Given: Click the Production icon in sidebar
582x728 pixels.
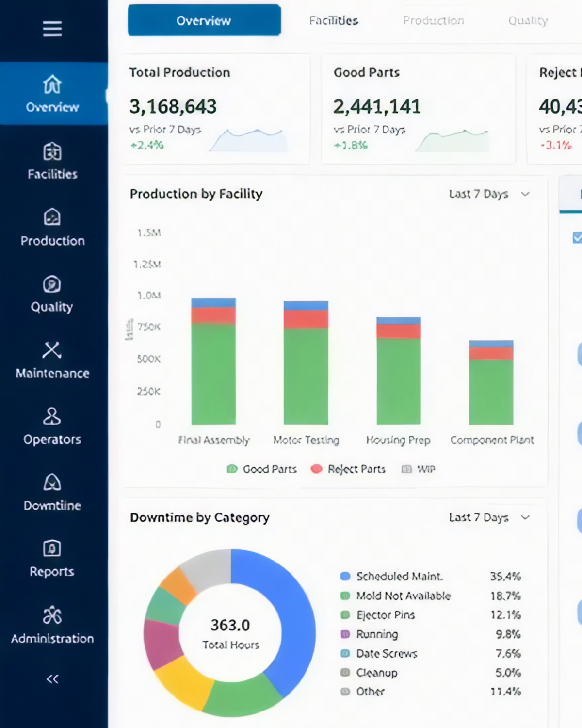Looking at the screenshot, I should [x=52, y=217].
